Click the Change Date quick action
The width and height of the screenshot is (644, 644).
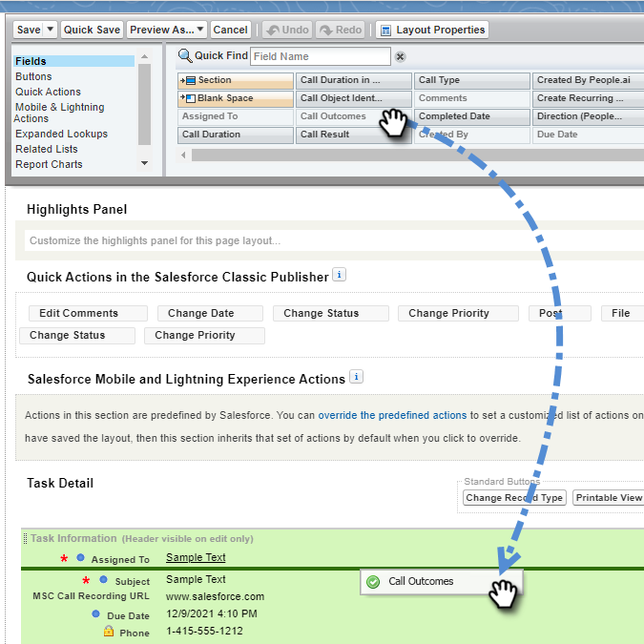click(x=210, y=313)
